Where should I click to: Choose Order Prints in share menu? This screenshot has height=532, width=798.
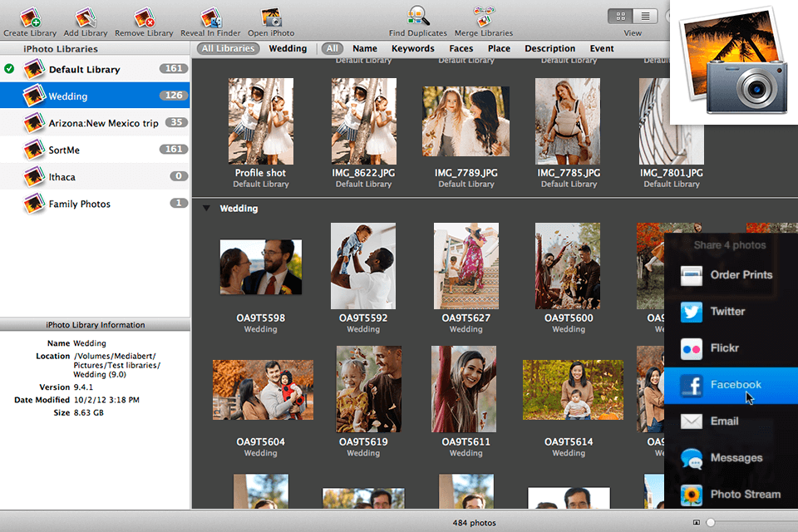click(x=731, y=275)
